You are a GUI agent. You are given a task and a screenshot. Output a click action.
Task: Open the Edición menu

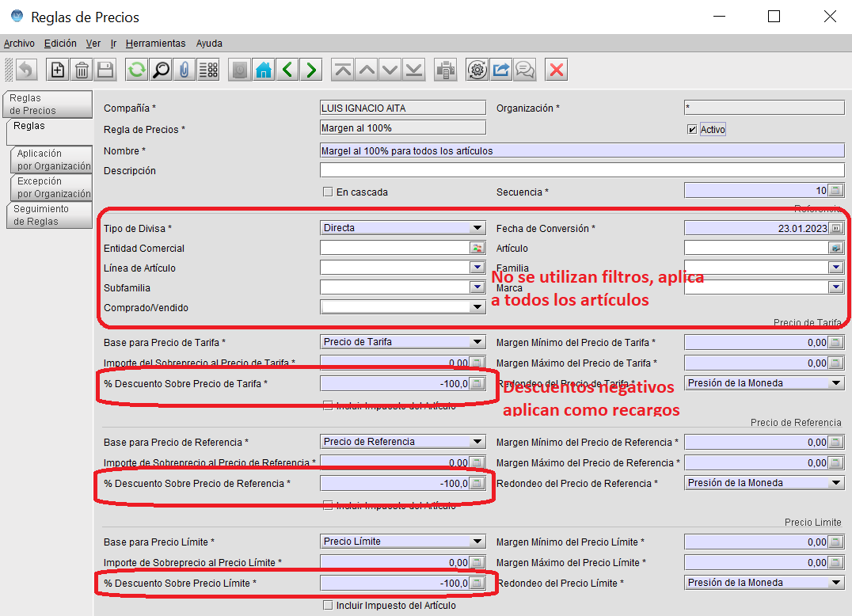point(60,44)
